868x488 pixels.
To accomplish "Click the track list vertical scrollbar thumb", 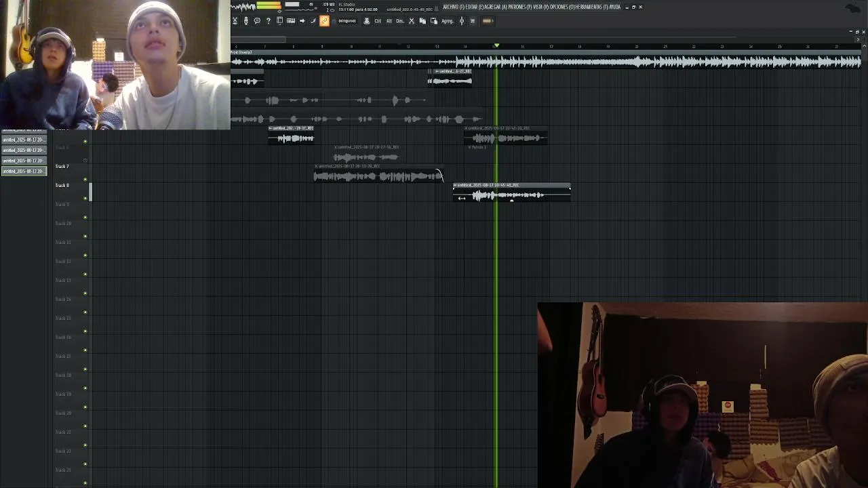I will tap(90, 192).
